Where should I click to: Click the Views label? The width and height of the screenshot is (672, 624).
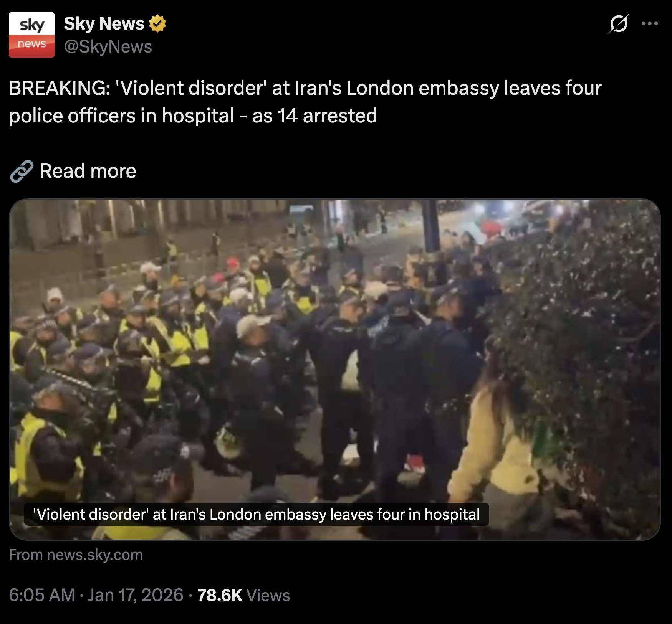[268, 595]
